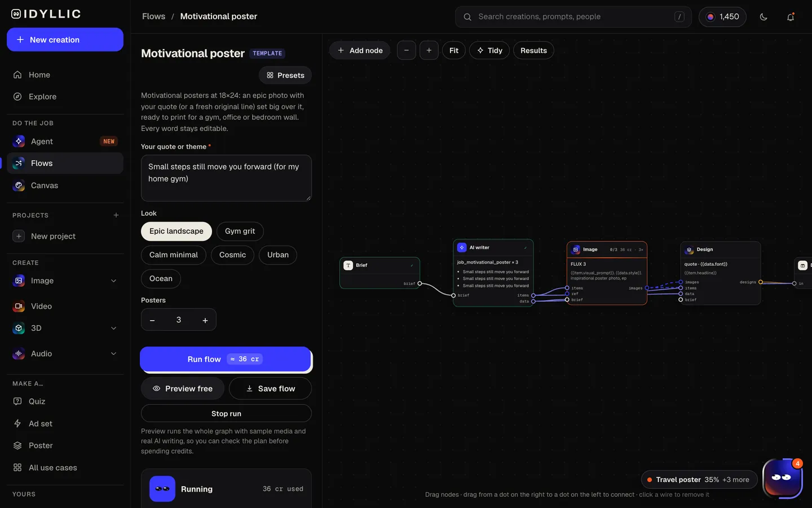Focus the search creations field

pyautogui.click(x=573, y=17)
